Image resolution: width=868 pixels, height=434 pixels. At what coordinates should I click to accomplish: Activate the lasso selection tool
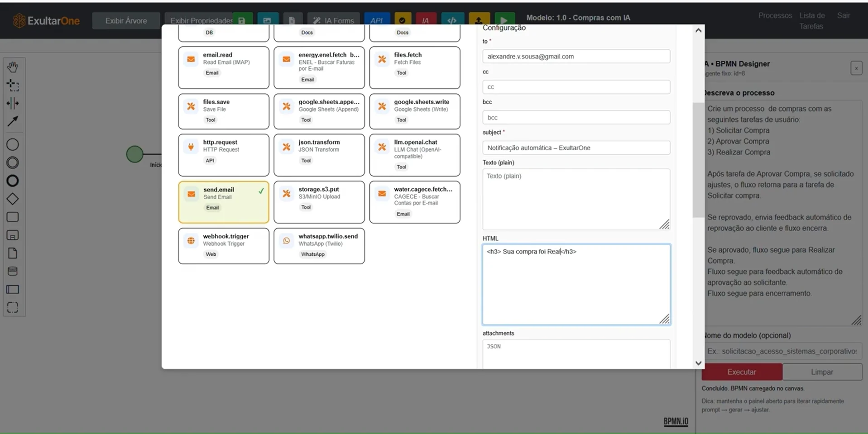tap(13, 85)
